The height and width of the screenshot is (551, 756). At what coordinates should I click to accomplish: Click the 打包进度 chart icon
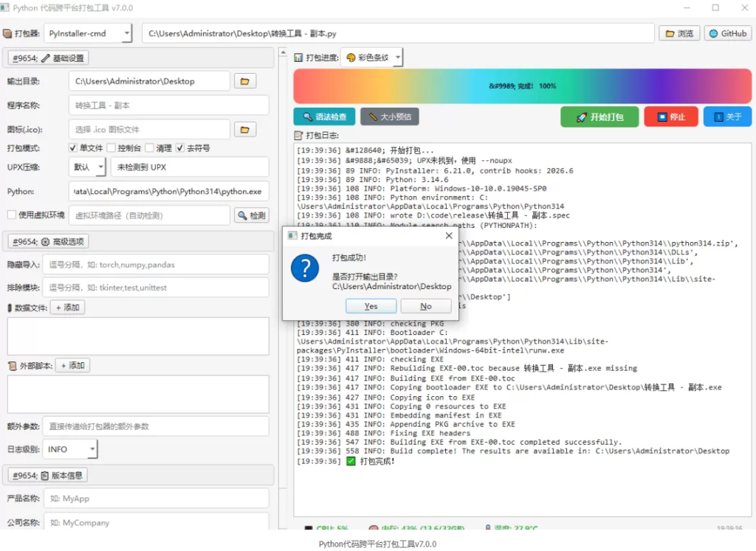coord(298,58)
